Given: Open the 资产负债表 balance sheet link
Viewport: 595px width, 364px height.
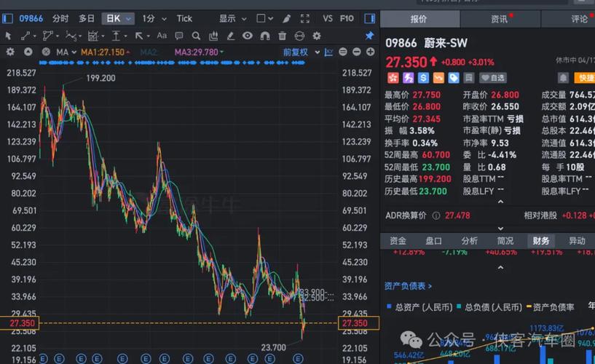Looking at the screenshot, I should (x=409, y=286).
